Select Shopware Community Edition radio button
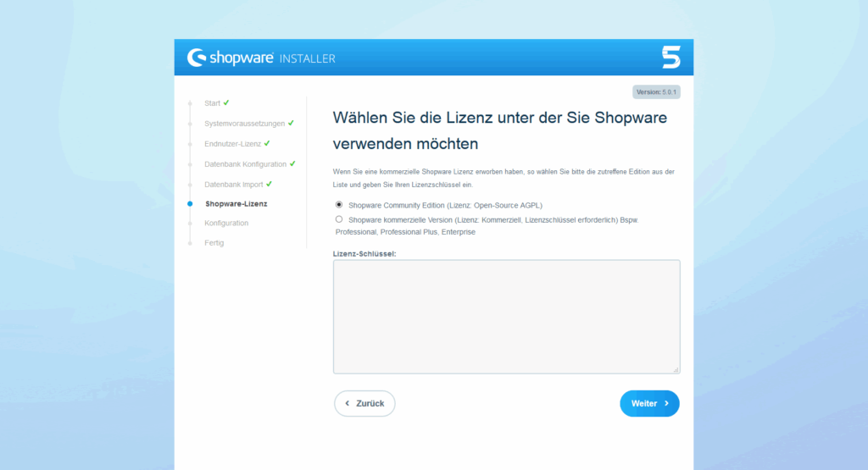 [339, 205]
